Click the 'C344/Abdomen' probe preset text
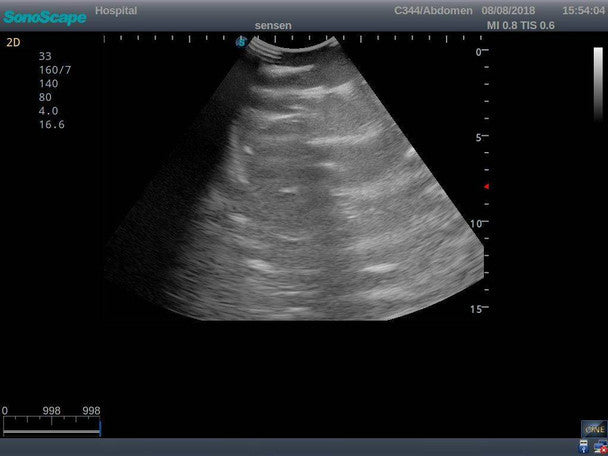The width and height of the screenshot is (608, 456). (433, 10)
